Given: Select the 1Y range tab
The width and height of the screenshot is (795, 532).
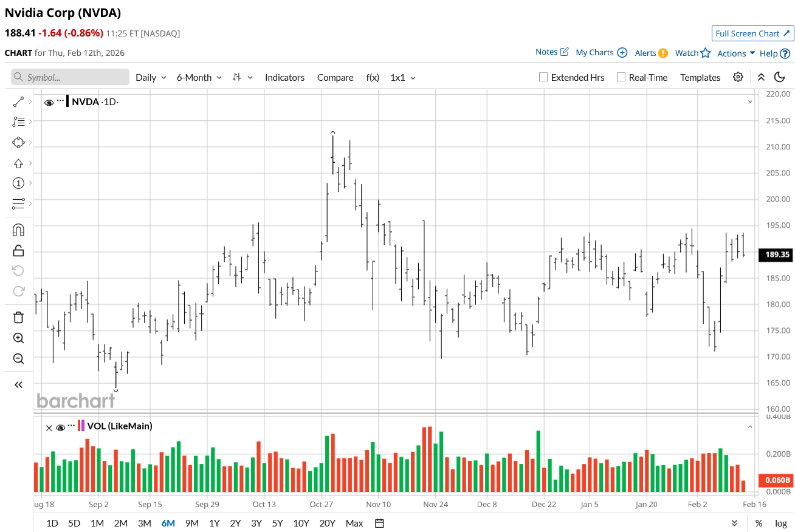Looking at the screenshot, I should point(214,523).
